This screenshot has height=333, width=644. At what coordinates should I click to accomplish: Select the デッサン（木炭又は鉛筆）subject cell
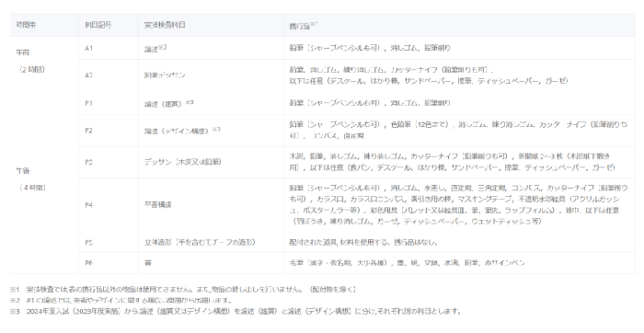183,162
